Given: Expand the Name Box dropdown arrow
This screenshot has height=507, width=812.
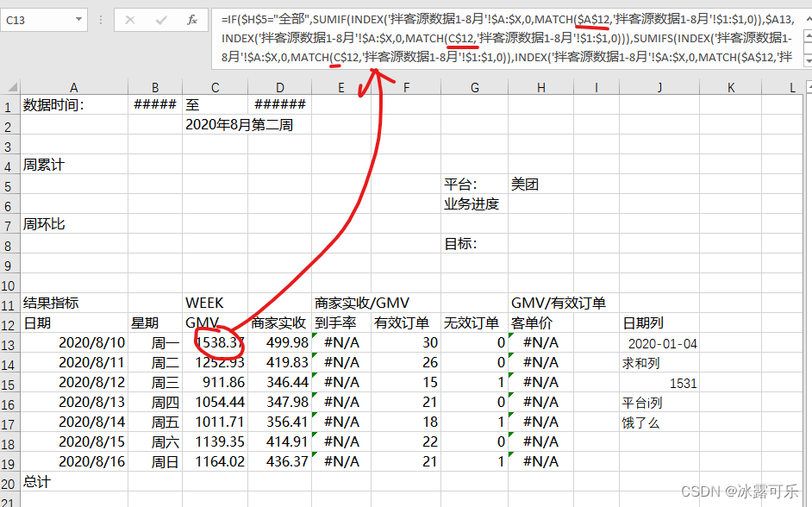Looking at the screenshot, I should click(x=78, y=20).
